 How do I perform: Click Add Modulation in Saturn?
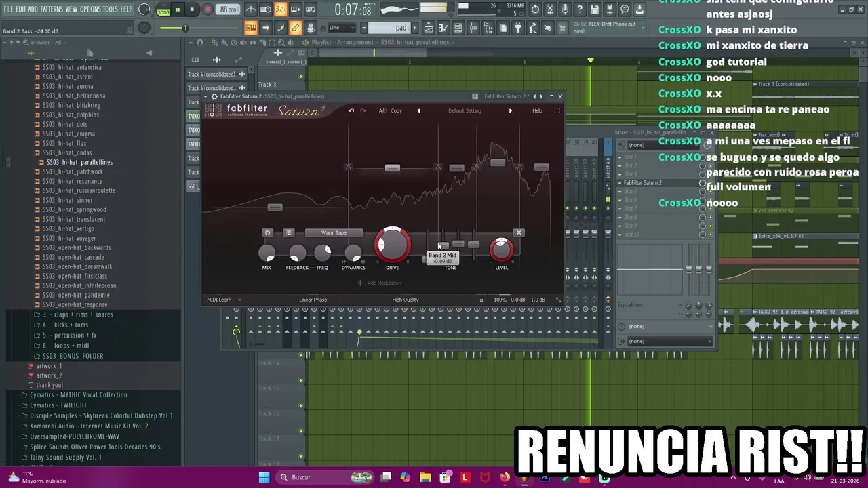[x=379, y=283]
